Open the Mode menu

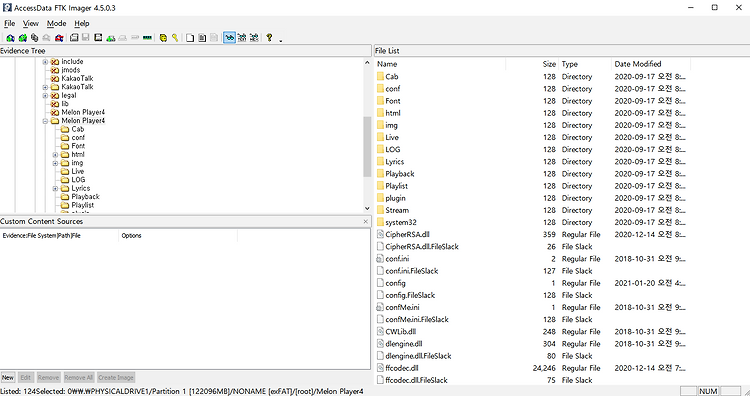56,23
